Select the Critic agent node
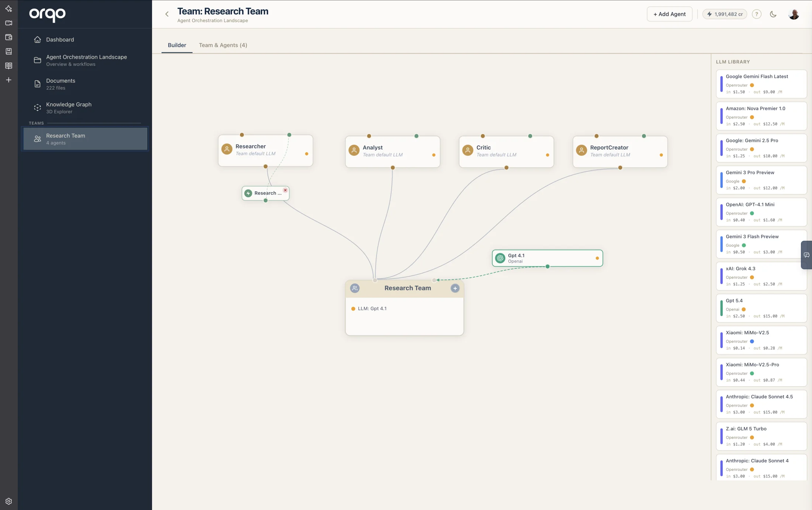The image size is (812, 510). 506,152
